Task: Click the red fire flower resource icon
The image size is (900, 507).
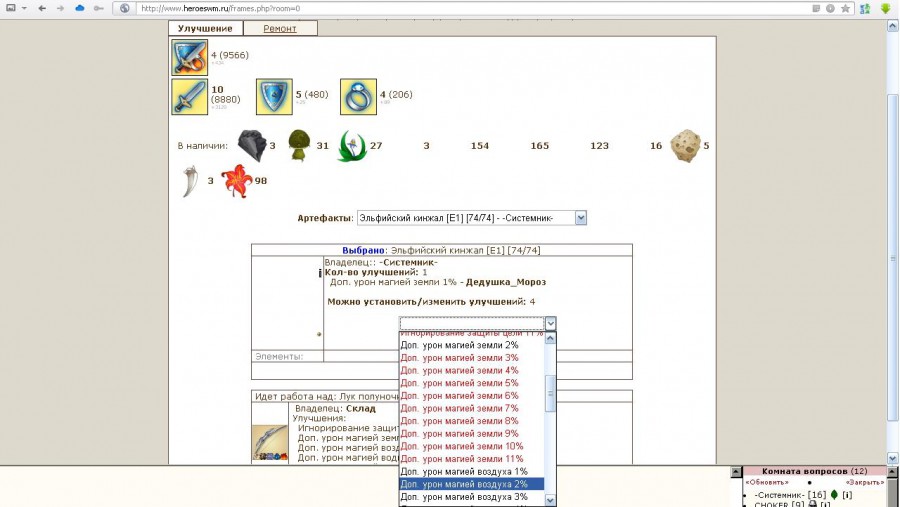Action: [x=236, y=181]
